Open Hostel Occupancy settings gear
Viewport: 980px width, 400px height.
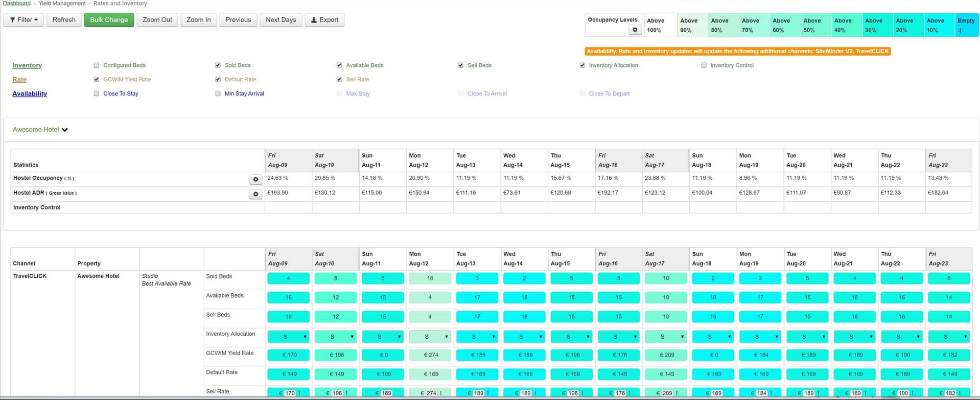[x=255, y=179]
